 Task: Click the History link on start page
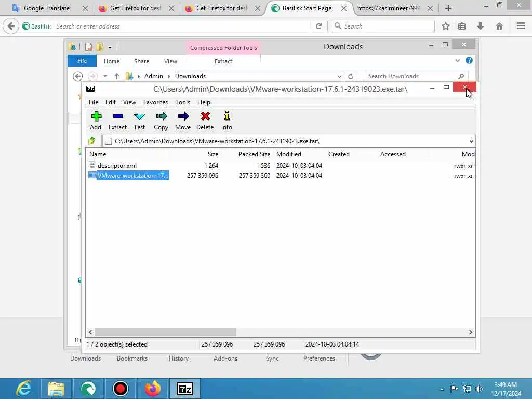point(179,358)
